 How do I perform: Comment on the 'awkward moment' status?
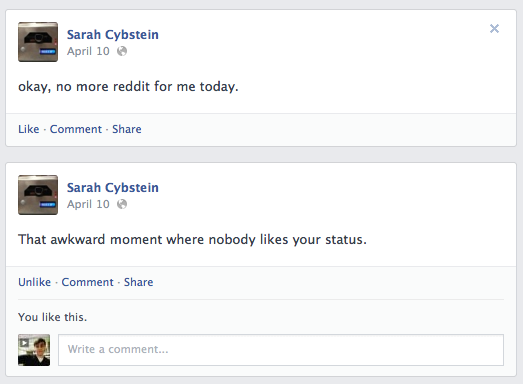click(88, 282)
